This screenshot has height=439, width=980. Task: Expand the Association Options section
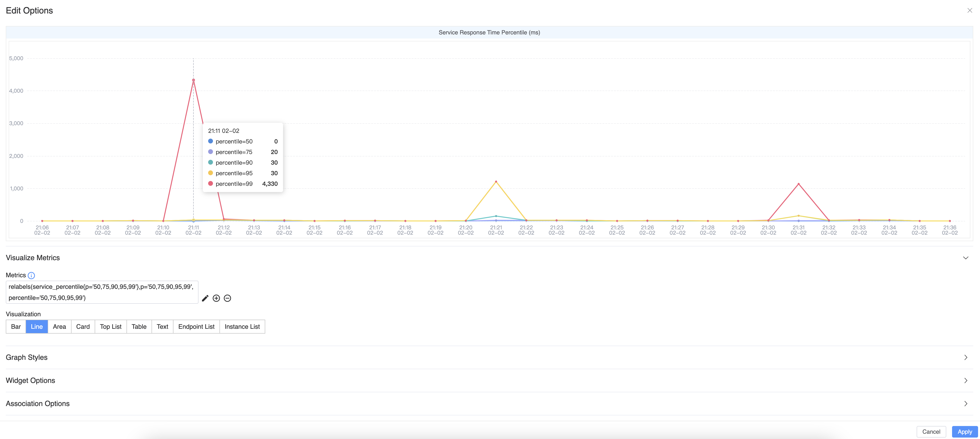(x=965, y=404)
